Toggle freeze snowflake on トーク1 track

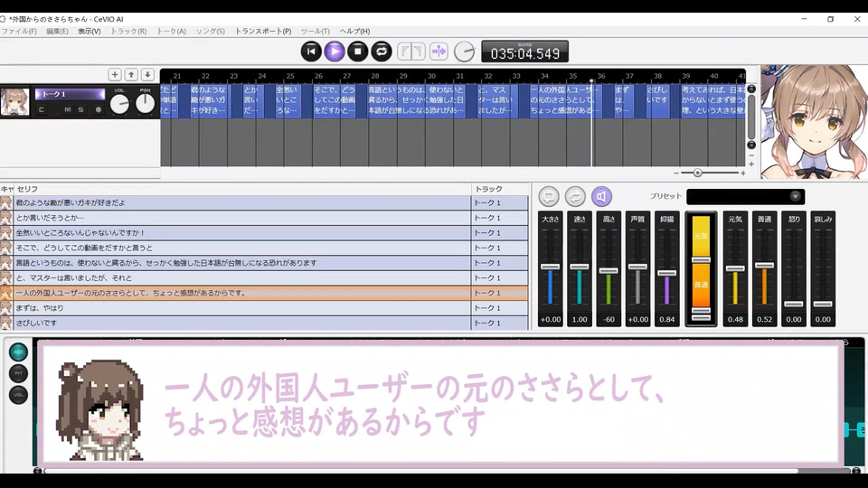pyautogui.click(x=98, y=109)
